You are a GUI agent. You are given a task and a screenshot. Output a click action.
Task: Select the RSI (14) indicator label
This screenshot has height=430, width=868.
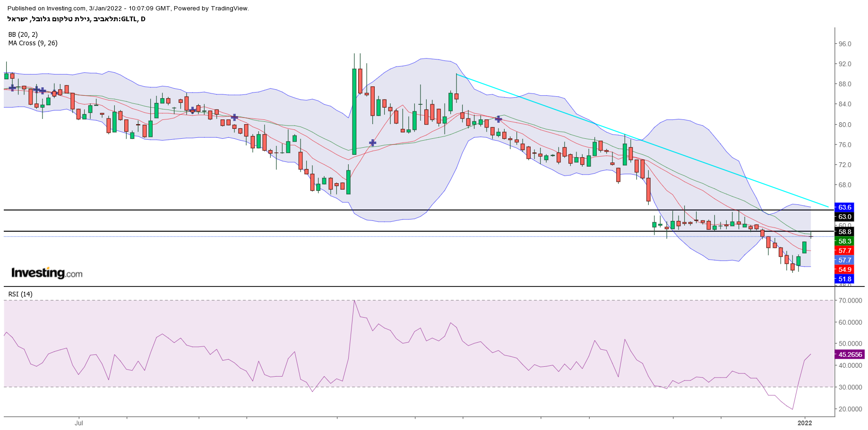pyautogui.click(x=20, y=294)
